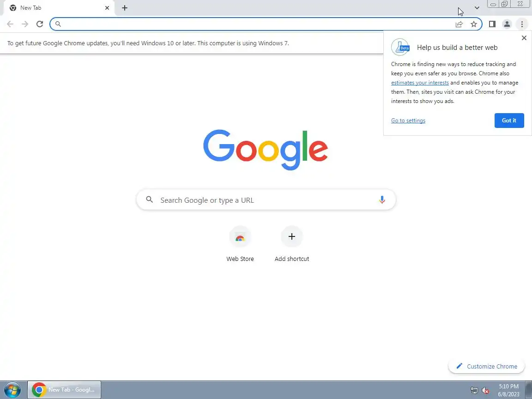Image resolution: width=532 pixels, height=399 pixels.
Task: Open a new tab with the plus button
Action: click(x=125, y=8)
